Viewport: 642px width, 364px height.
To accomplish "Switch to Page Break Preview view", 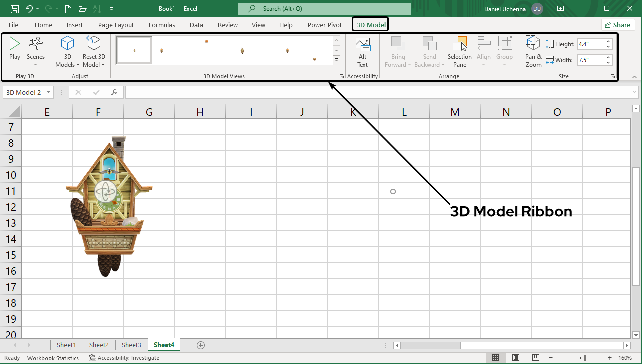I will pyautogui.click(x=535, y=358).
